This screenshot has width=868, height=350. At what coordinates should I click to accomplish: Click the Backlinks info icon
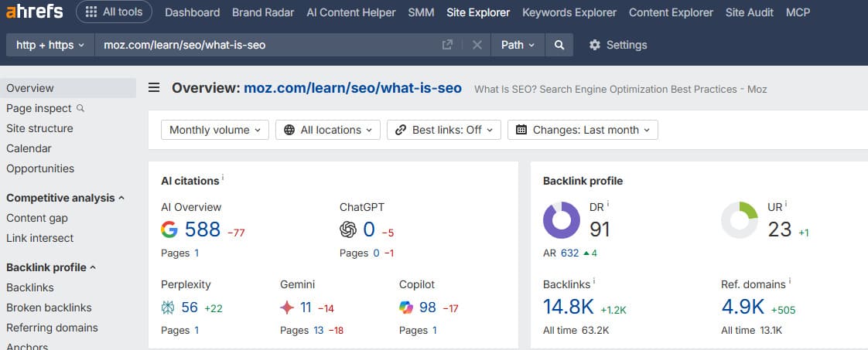tap(594, 281)
